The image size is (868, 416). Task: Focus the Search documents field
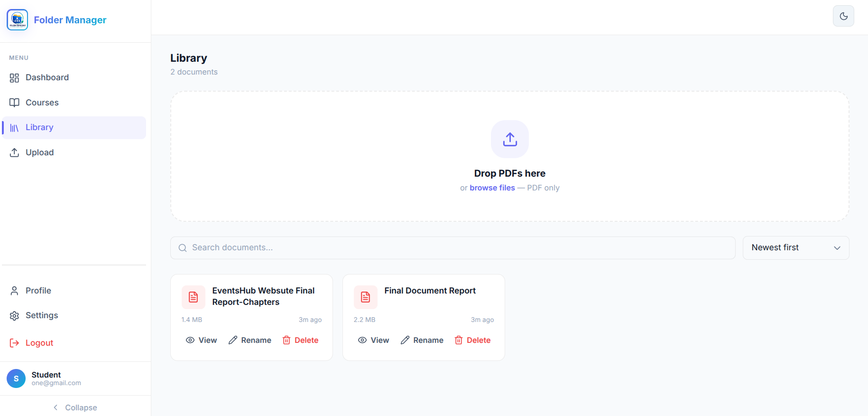click(x=453, y=248)
